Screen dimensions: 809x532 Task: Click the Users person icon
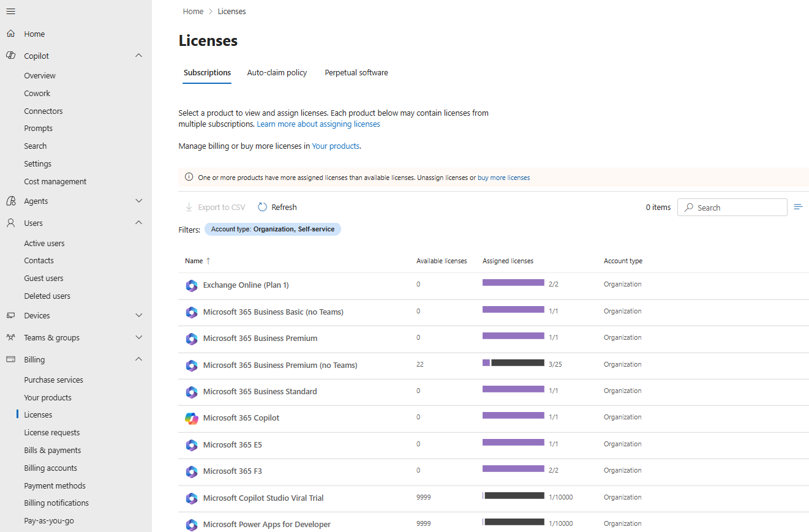tap(10, 223)
